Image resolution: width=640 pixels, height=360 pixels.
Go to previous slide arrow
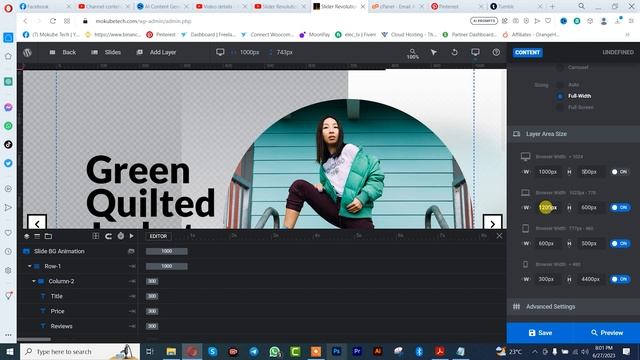pyautogui.click(x=37, y=223)
